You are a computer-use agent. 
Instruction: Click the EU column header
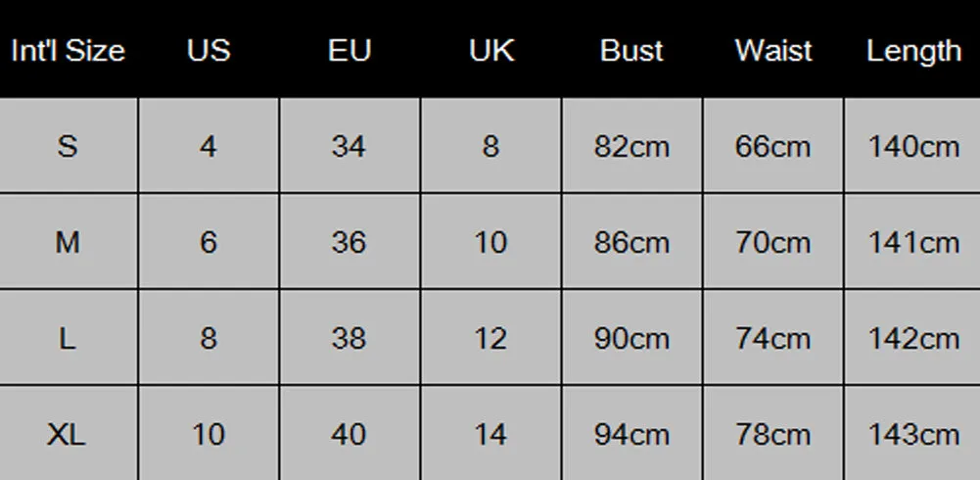[350, 51]
